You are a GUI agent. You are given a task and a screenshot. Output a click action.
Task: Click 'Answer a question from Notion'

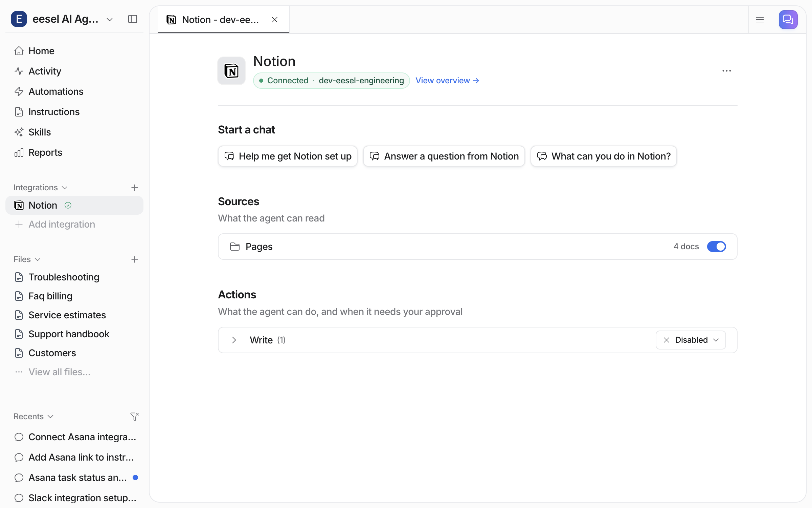pos(444,156)
